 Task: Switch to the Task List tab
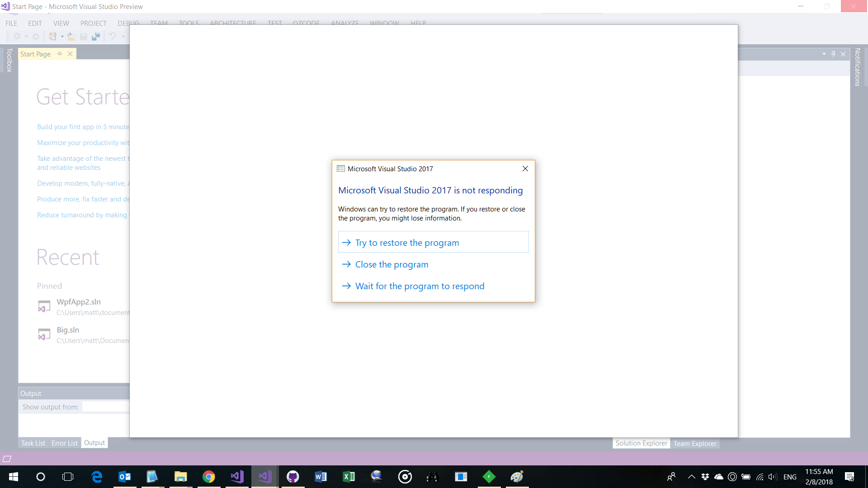pyautogui.click(x=33, y=443)
